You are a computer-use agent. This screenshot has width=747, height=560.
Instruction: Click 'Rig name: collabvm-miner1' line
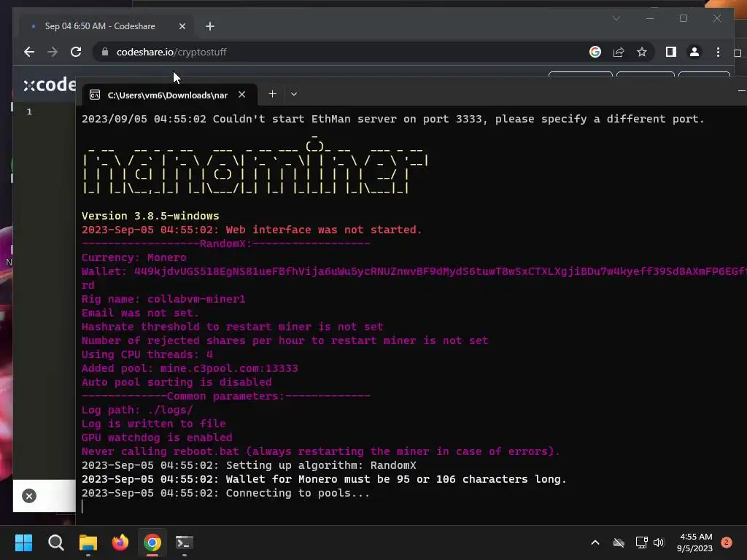[x=163, y=299]
